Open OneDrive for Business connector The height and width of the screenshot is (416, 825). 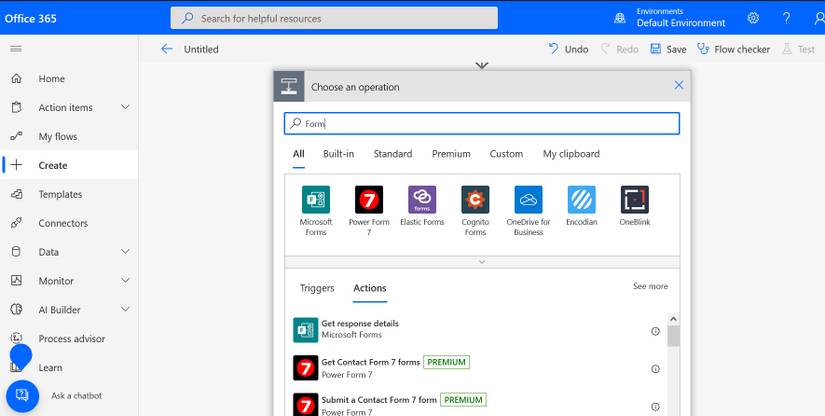pyautogui.click(x=528, y=200)
